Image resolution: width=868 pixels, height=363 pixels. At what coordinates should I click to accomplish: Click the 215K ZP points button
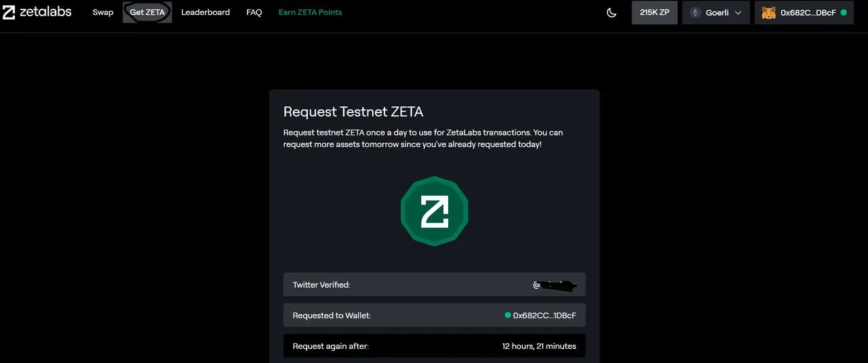(654, 12)
